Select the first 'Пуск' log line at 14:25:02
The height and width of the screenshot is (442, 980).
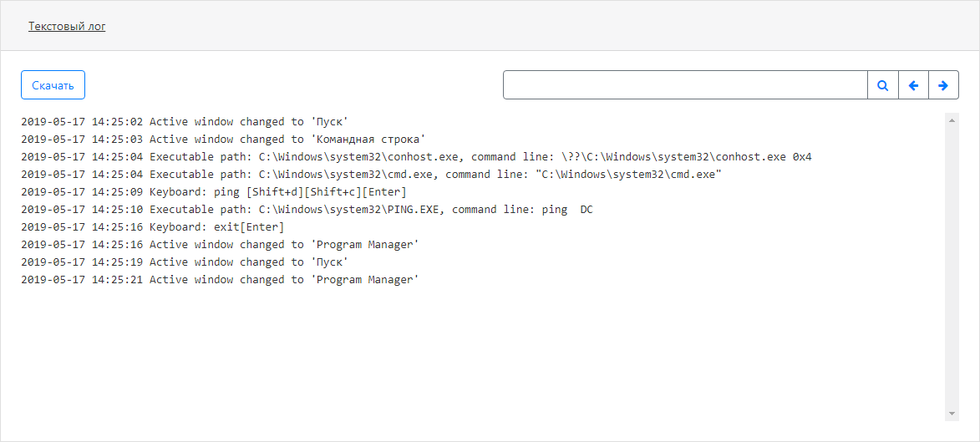[x=185, y=122]
